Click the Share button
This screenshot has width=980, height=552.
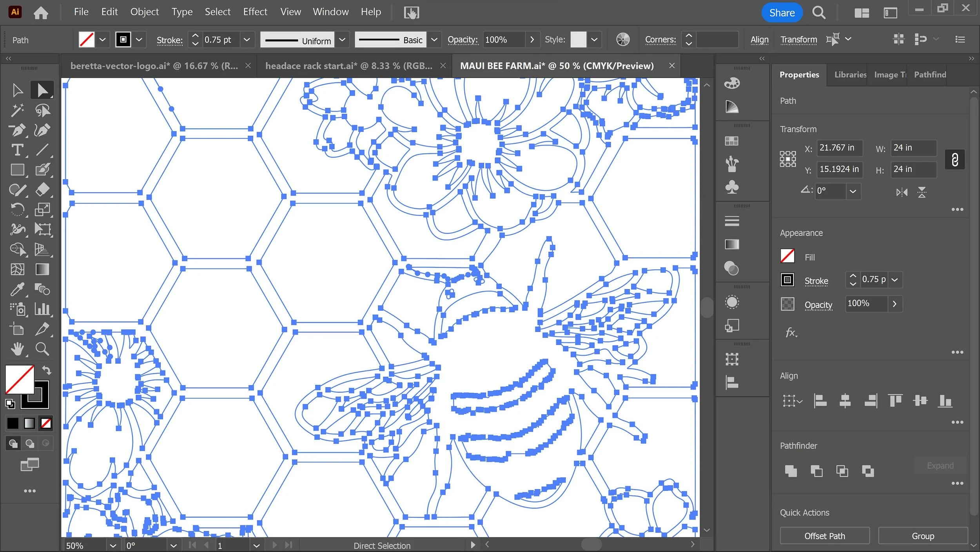[782, 13]
